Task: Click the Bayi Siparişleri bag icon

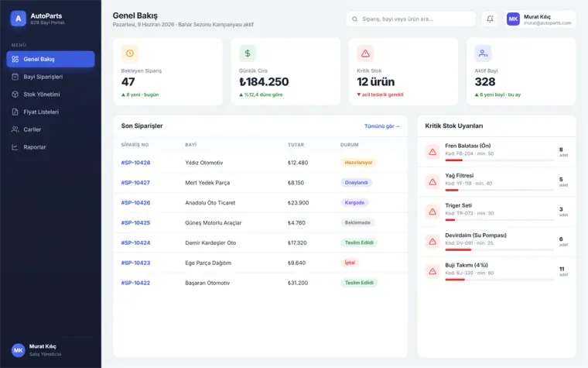Action: (x=15, y=77)
